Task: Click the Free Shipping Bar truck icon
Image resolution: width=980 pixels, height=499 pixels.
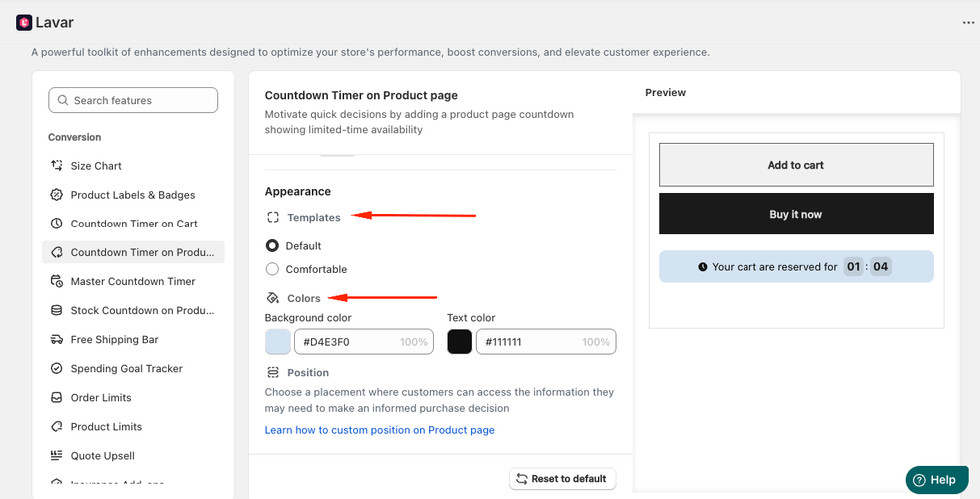Action: (57, 340)
